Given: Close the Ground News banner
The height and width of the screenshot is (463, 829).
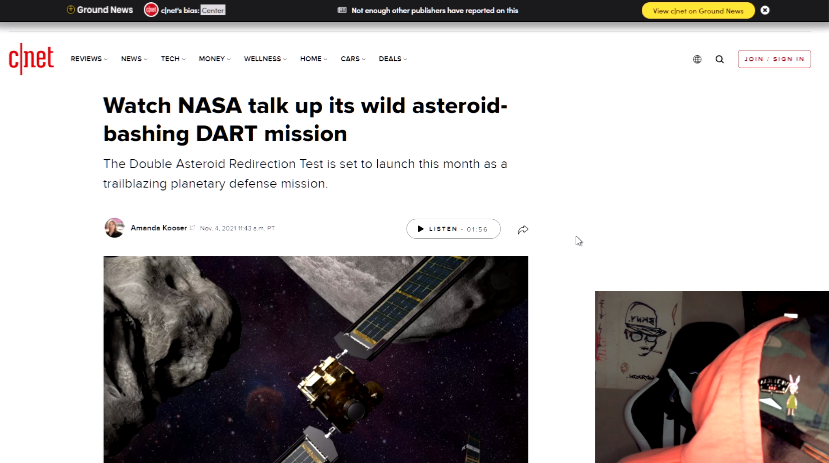Looking at the screenshot, I should (x=765, y=10).
